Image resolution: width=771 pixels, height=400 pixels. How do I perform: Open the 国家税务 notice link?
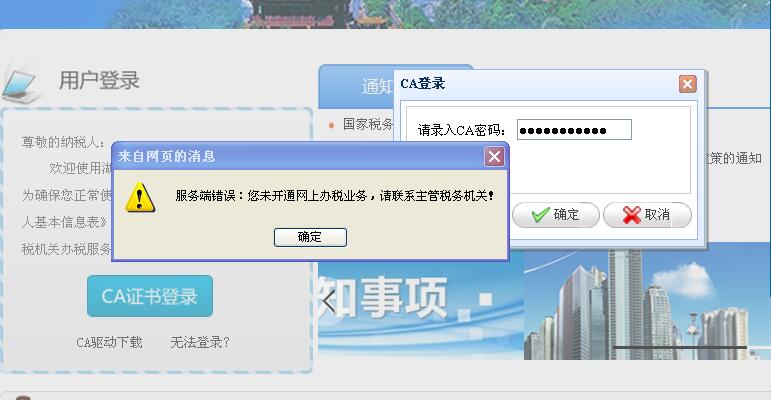coord(368,124)
